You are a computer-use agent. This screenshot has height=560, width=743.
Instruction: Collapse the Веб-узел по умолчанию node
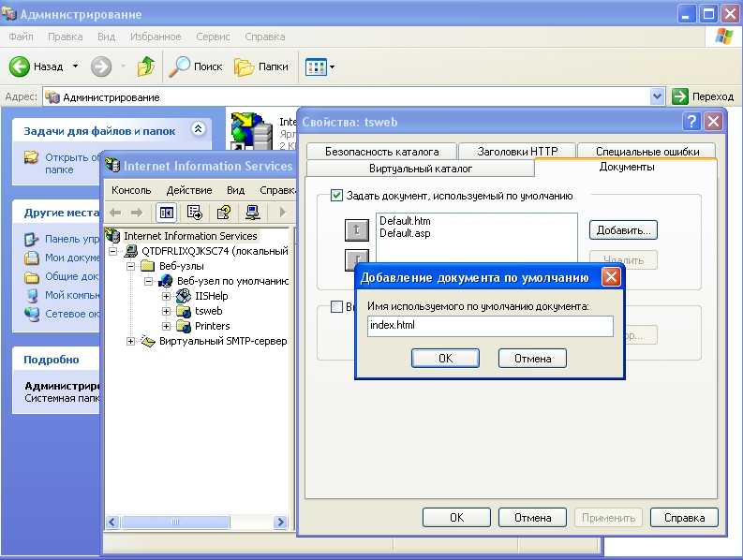(148, 281)
